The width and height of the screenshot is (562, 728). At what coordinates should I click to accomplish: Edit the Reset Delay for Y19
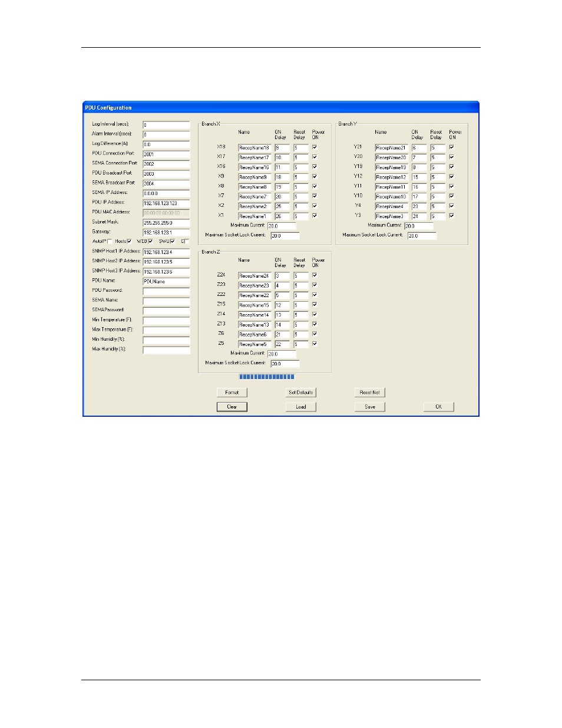pos(438,167)
